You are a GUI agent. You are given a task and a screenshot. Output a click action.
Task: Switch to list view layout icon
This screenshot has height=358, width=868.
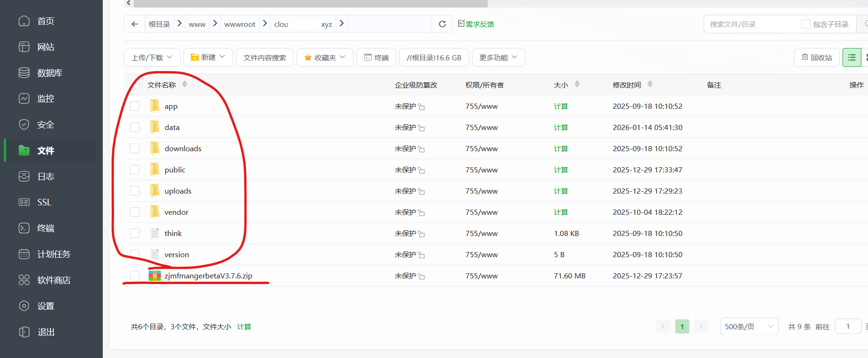point(852,57)
